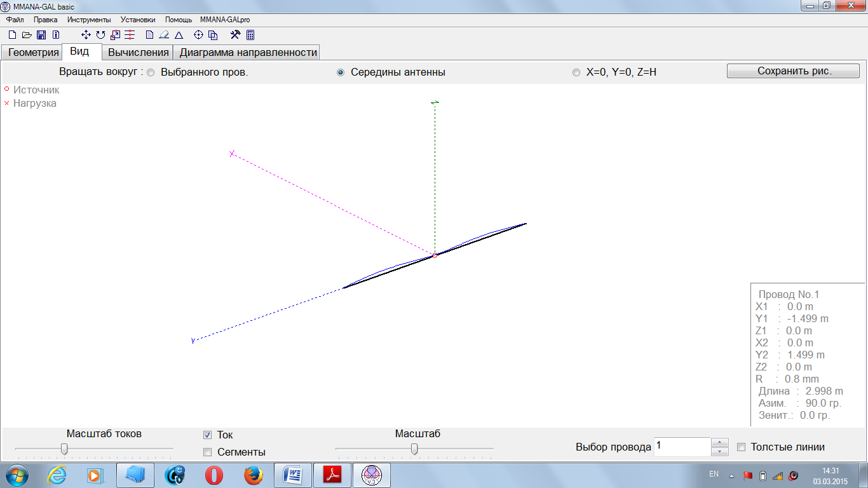Save using the floppy disk icon
The image size is (868, 488).
(41, 35)
